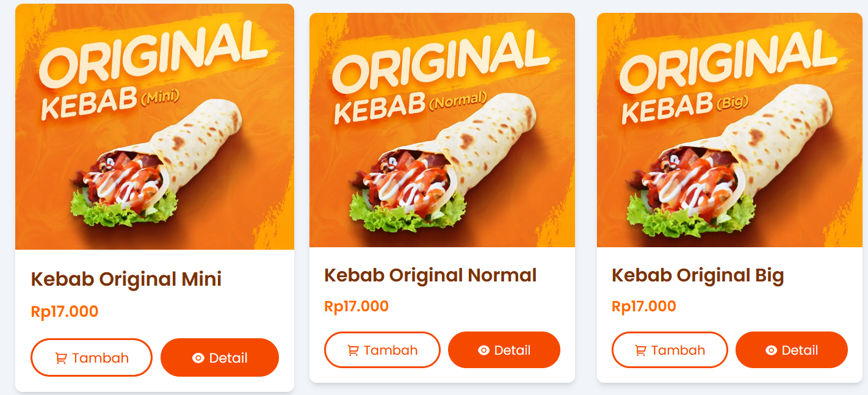868x395 pixels.
Task: Click eye icon on Kebab Original Big
Action: pos(771,350)
